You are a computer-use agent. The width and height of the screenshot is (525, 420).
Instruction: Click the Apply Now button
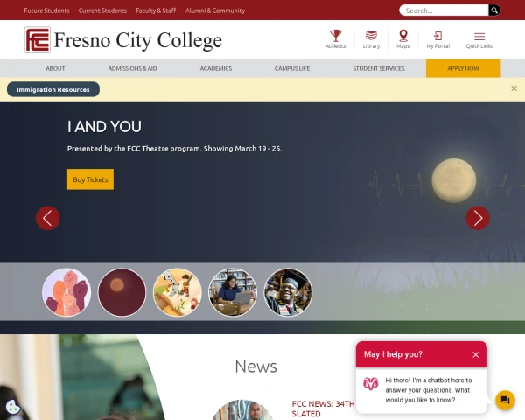tap(463, 68)
